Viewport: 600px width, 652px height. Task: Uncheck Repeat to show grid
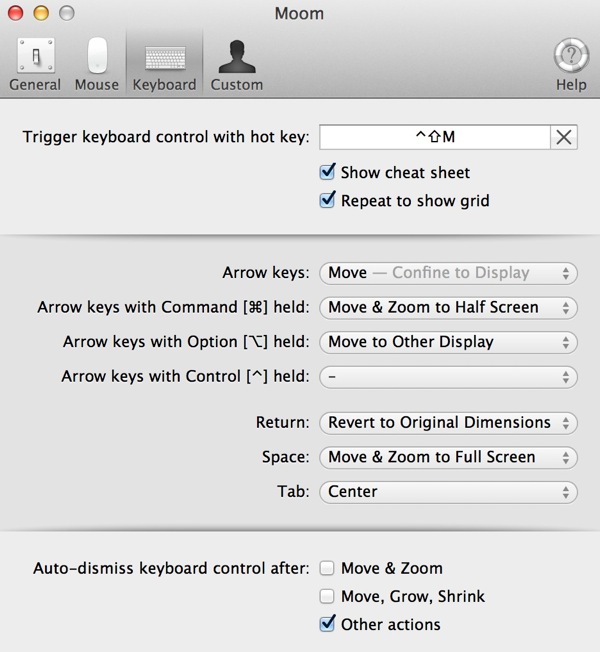point(327,200)
